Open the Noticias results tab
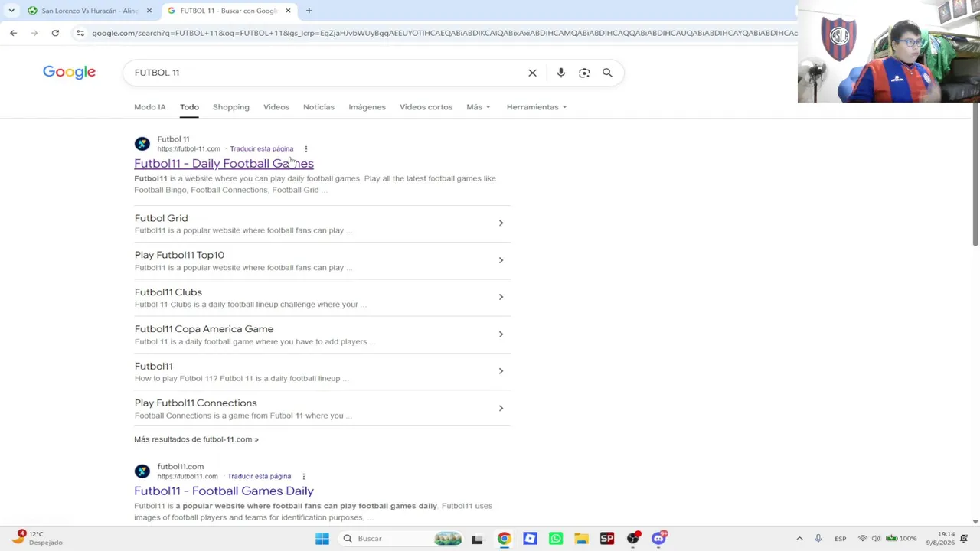 click(x=318, y=107)
